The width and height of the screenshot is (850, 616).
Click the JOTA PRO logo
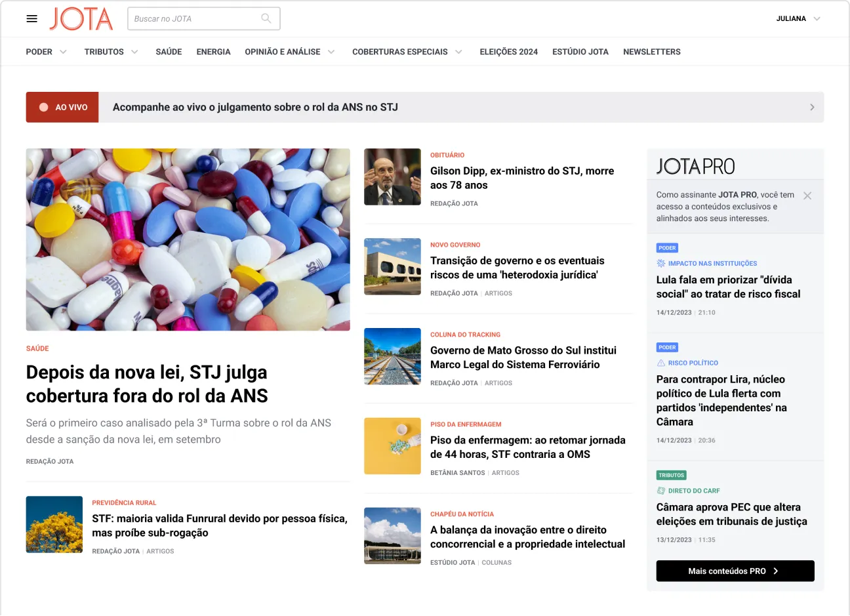coord(695,167)
